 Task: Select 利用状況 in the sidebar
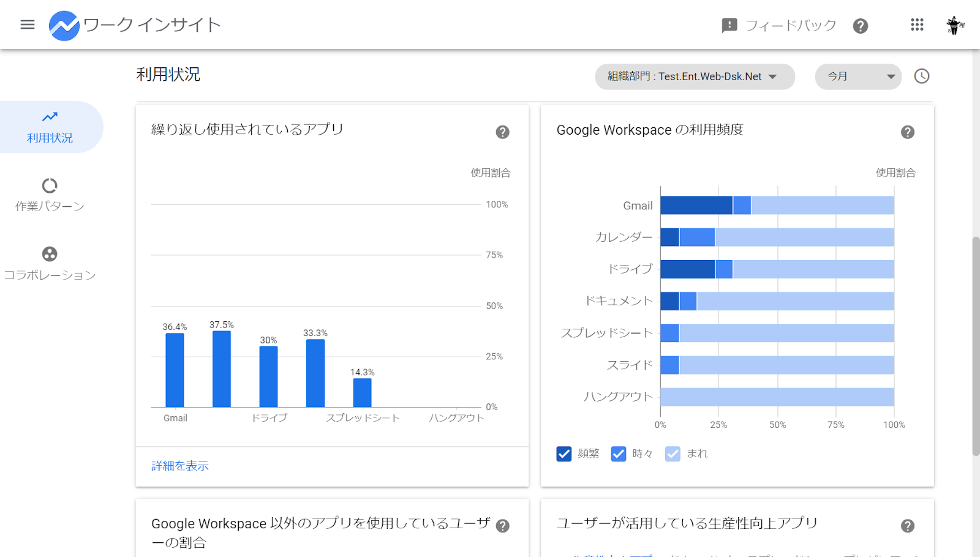point(50,127)
